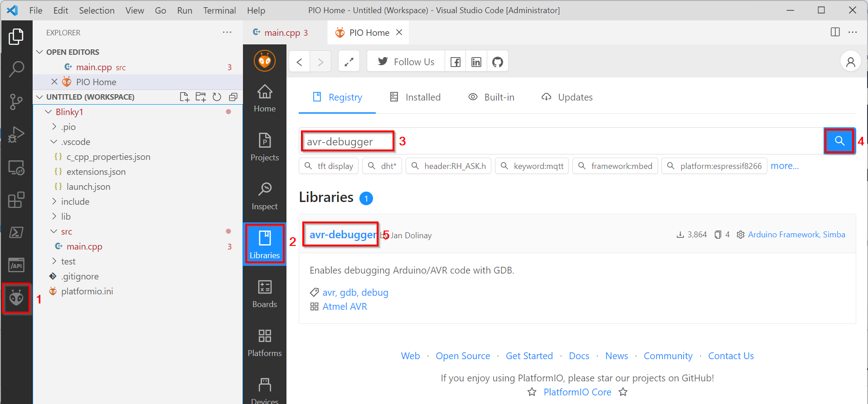
Task: Expand the .pio folder
Action: (54, 127)
